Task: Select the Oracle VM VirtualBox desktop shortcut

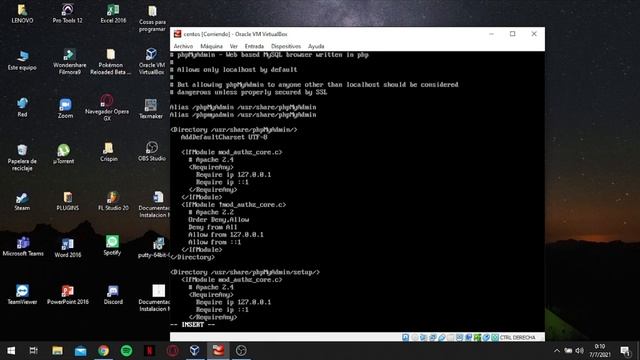Action: pyautogui.click(x=151, y=62)
